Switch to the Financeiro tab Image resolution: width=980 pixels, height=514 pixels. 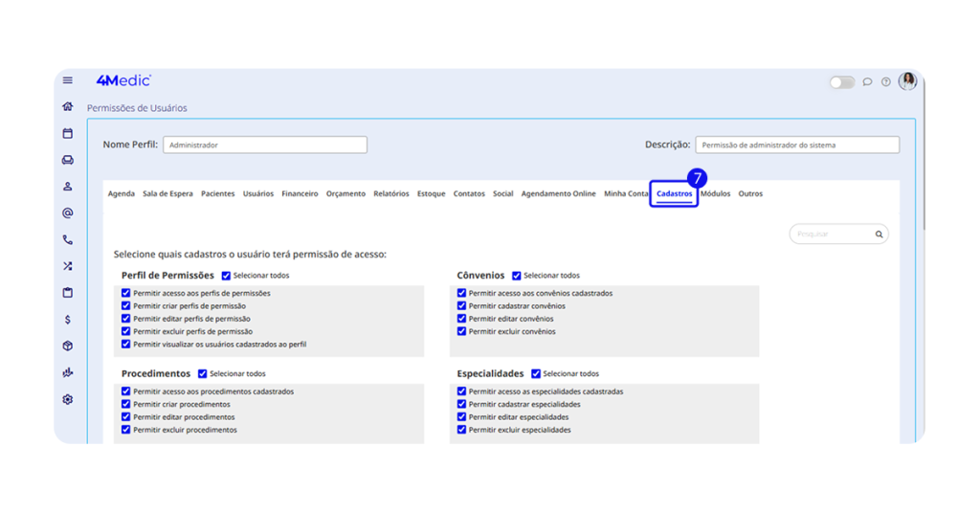[300, 194]
